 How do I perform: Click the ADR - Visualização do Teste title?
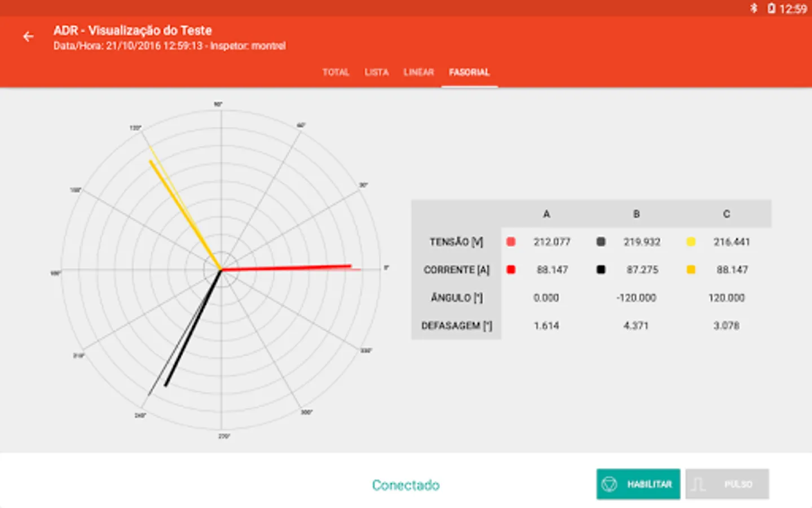(x=133, y=30)
